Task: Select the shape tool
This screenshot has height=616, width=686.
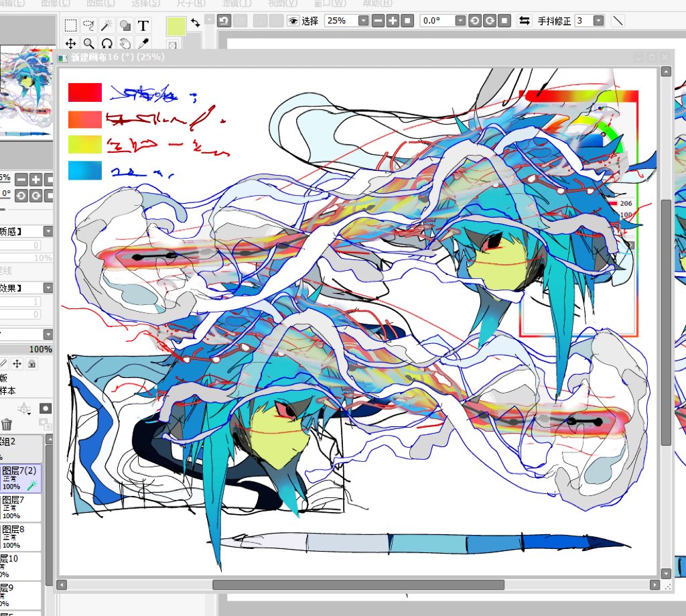Action: [x=125, y=25]
